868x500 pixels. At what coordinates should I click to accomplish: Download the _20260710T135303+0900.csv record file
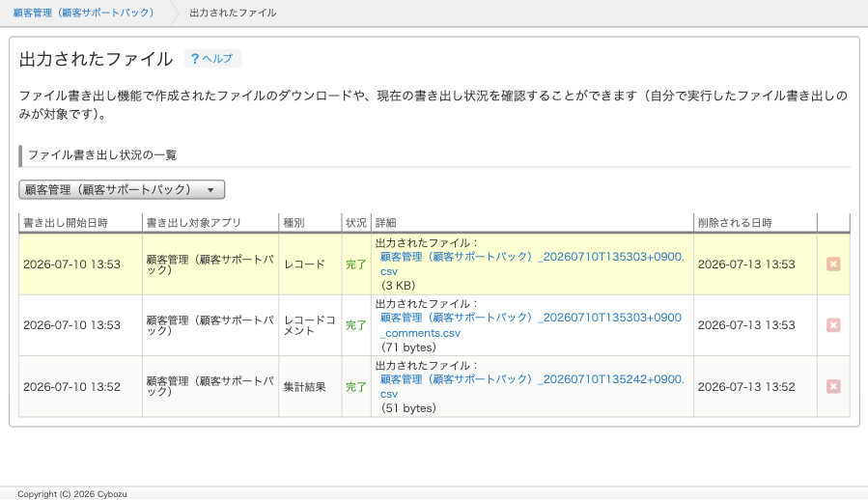[532, 264]
